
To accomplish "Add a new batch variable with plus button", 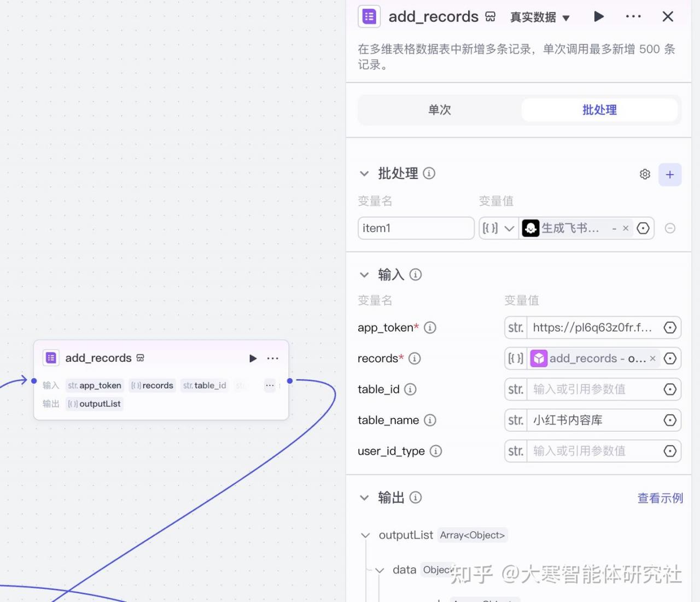I will [670, 175].
